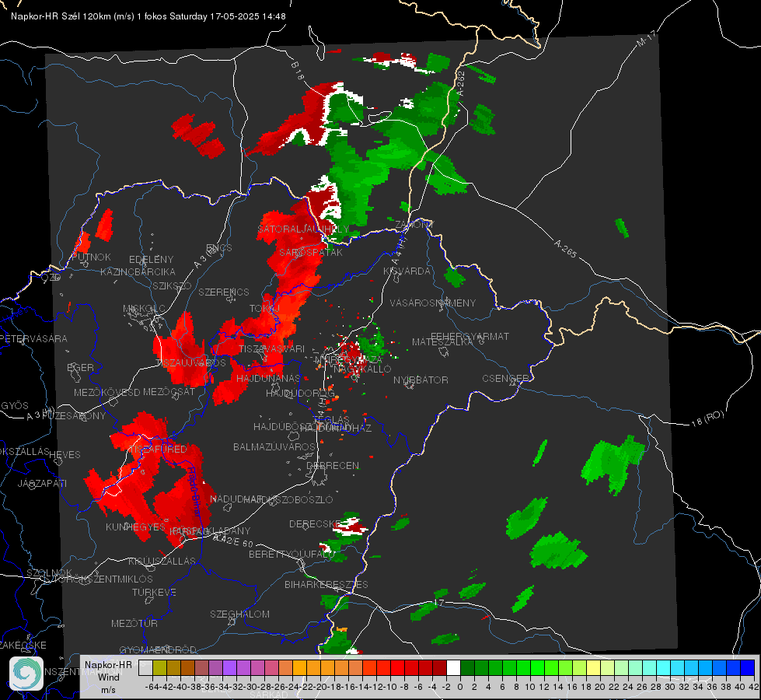This screenshot has width=761, height=700.
Task: Click the SZERENCS label
Action: click(x=224, y=292)
